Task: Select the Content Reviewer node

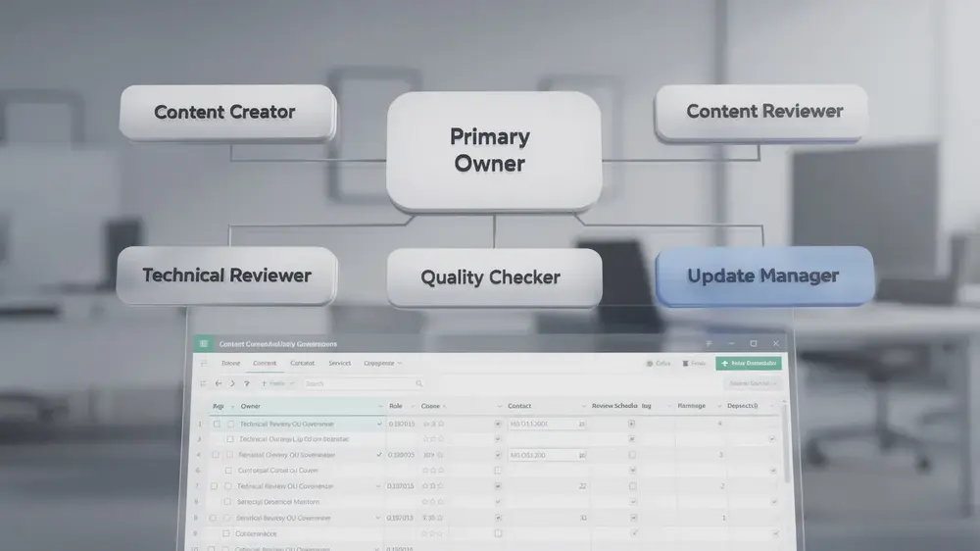Action: click(761, 112)
